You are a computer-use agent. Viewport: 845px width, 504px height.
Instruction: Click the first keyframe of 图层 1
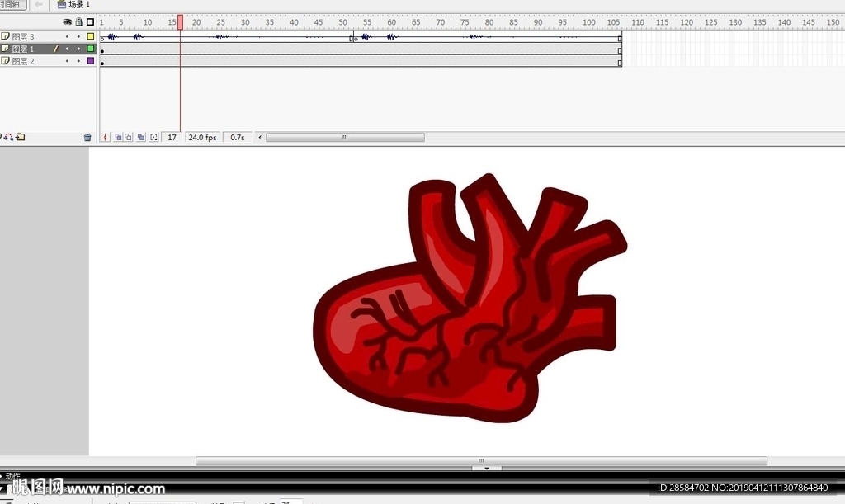click(102, 50)
